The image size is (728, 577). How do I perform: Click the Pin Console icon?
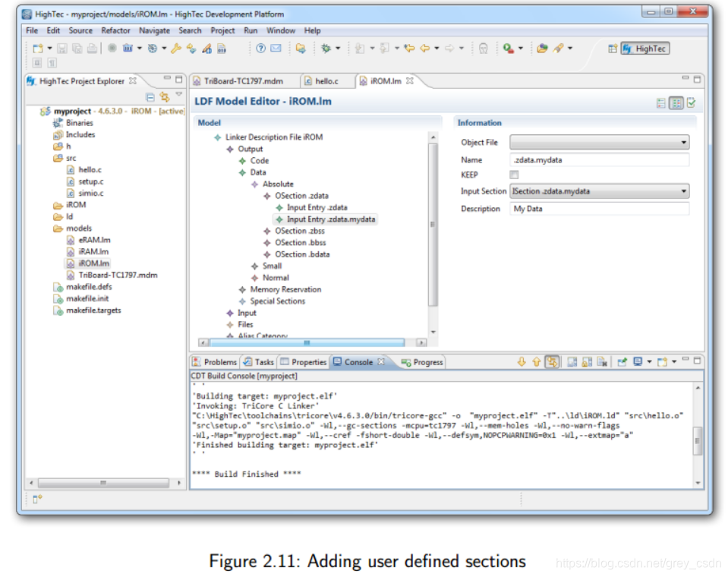pos(622,361)
